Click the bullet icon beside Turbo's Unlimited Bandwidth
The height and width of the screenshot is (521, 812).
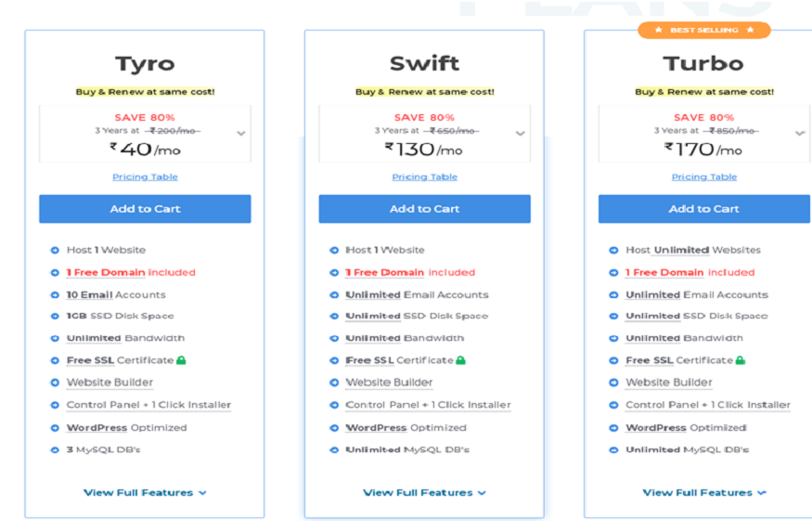coord(613,338)
